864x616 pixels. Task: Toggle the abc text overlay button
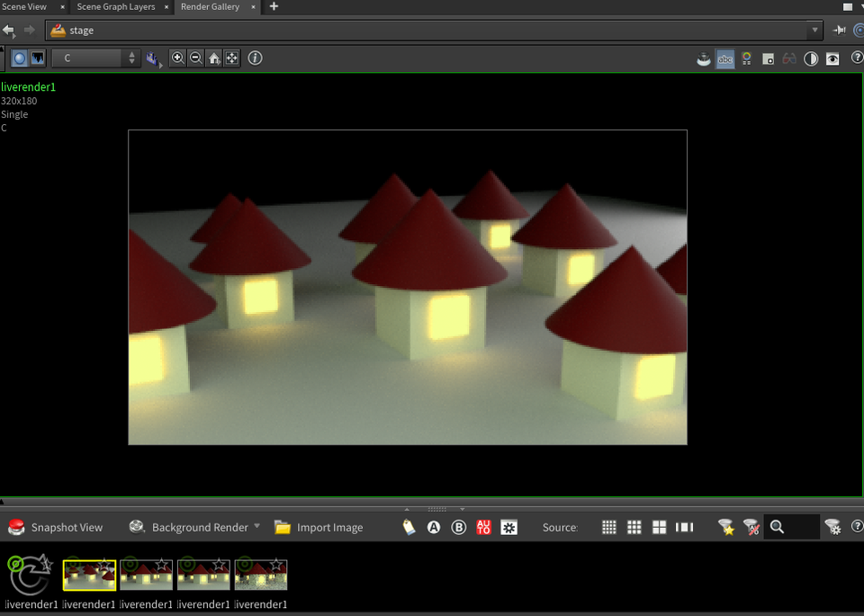(x=724, y=59)
